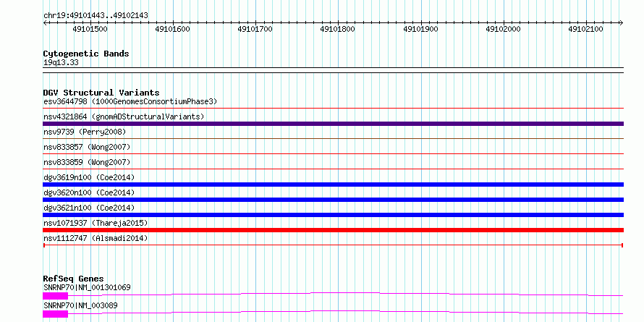Image resolution: width=644 pixels, height=322 pixels.
Task: Click the chr19:49101443..49102143 region label
Action: pos(96,16)
